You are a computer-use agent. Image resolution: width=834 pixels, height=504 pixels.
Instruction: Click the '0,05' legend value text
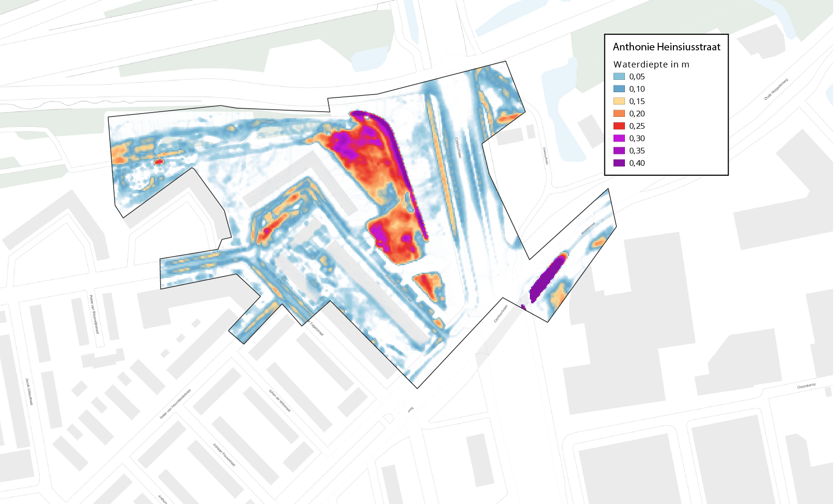click(x=637, y=76)
